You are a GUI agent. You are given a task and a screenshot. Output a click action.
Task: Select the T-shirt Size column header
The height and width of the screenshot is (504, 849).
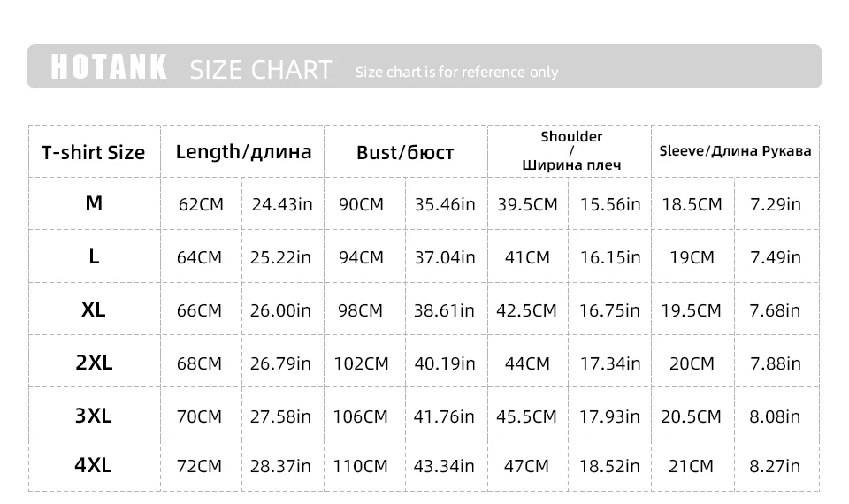pyautogui.click(x=94, y=152)
